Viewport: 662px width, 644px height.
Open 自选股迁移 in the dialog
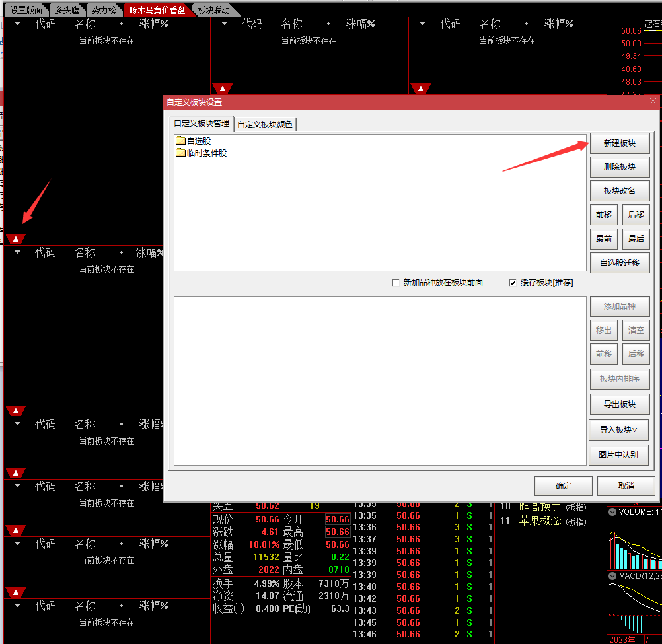619,262
